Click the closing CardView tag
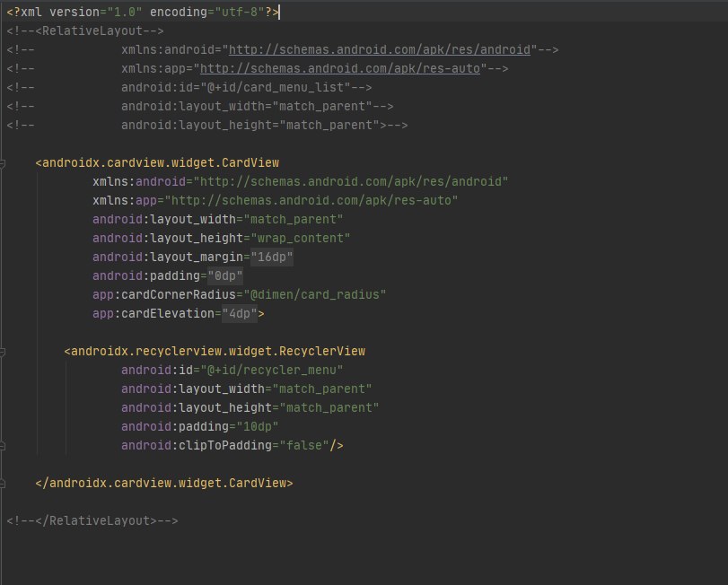 click(164, 484)
